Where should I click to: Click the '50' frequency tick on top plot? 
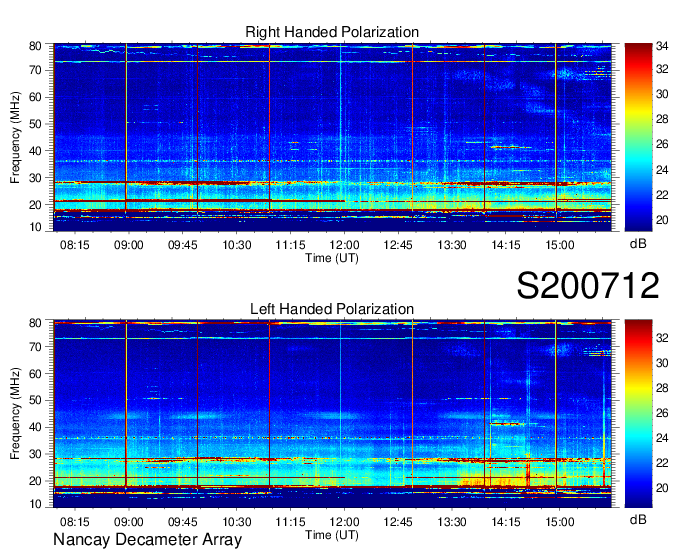coord(35,124)
